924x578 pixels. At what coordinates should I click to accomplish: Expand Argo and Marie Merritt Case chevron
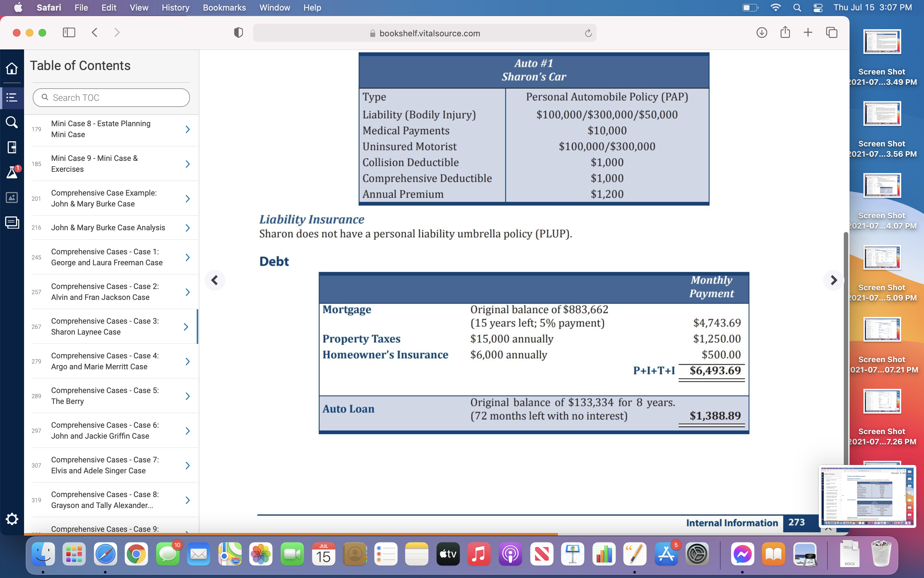pyautogui.click(x=187, y=361)
